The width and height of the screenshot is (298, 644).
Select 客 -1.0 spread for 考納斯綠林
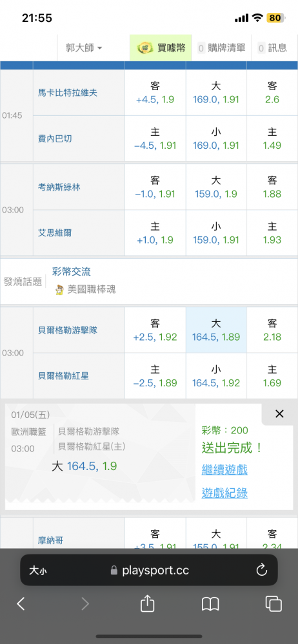[155, 187]
